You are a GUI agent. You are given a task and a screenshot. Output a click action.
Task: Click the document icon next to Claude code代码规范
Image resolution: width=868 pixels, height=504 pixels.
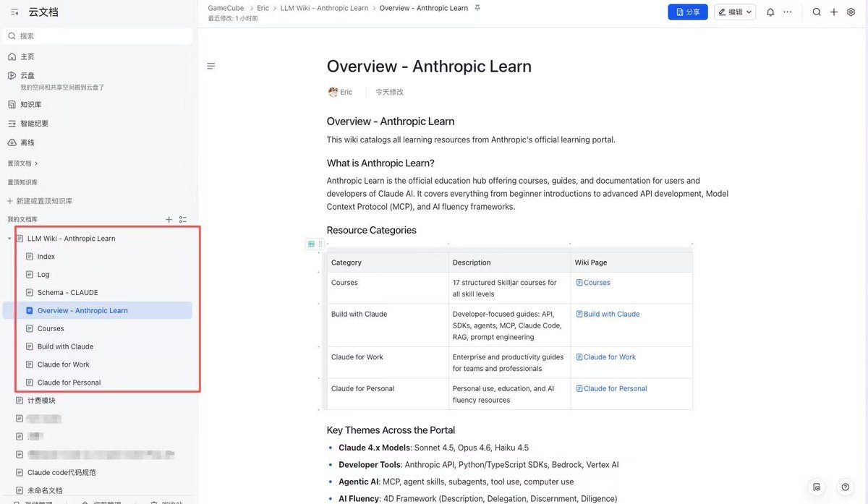[20, 472]
